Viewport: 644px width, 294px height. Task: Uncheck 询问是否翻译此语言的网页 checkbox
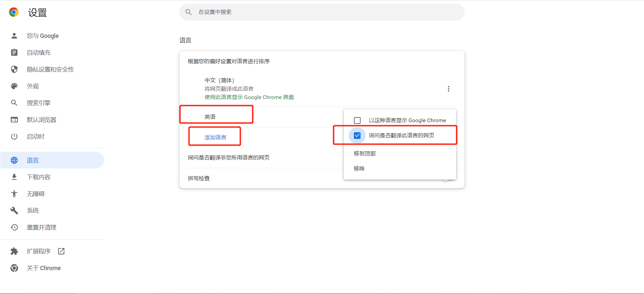pos(357,135)
